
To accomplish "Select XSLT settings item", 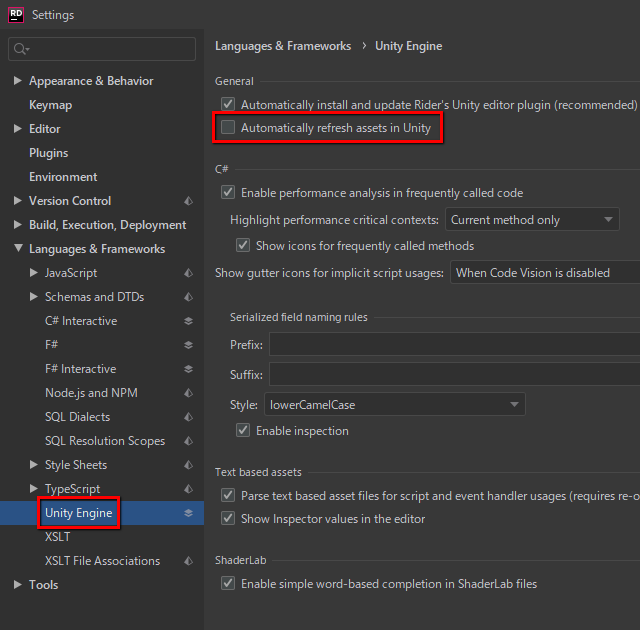I will [58, 537].
